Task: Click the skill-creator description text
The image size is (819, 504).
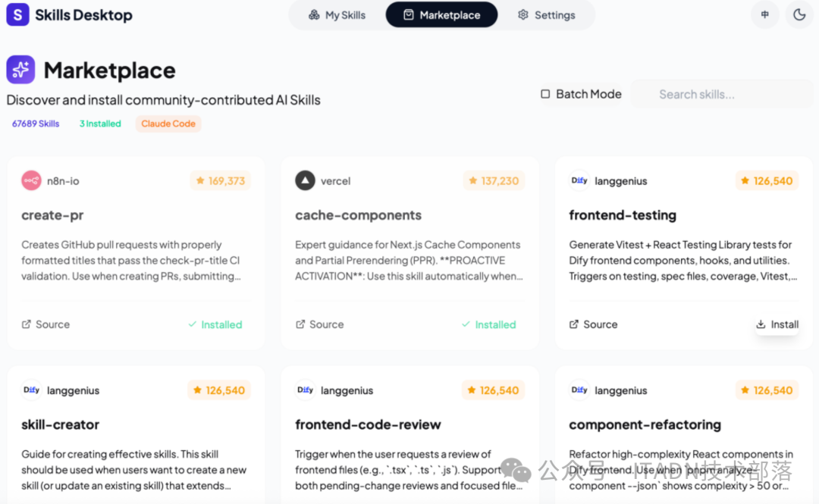Action: point(133,470)
